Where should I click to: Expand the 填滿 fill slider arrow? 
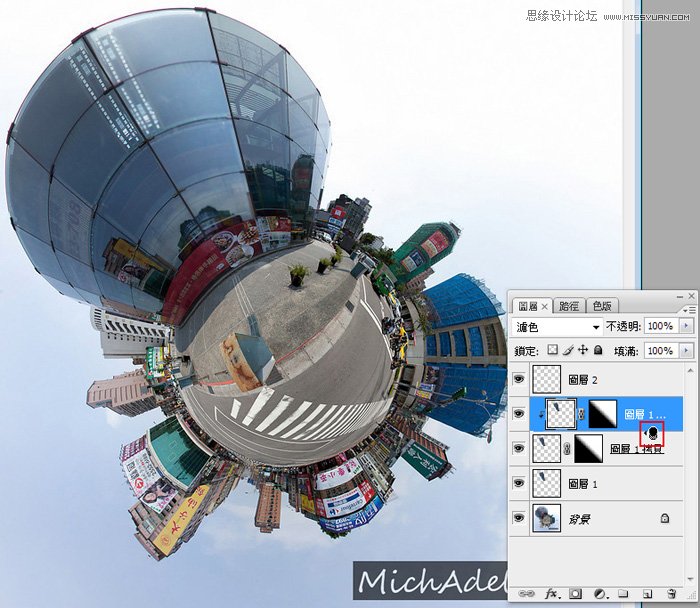(685, 351)
